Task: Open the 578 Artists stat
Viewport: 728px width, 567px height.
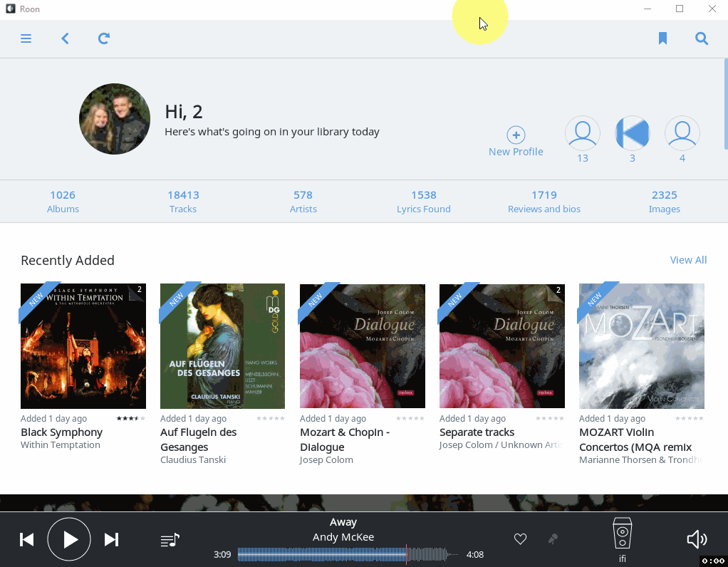Action: point(303,202)
